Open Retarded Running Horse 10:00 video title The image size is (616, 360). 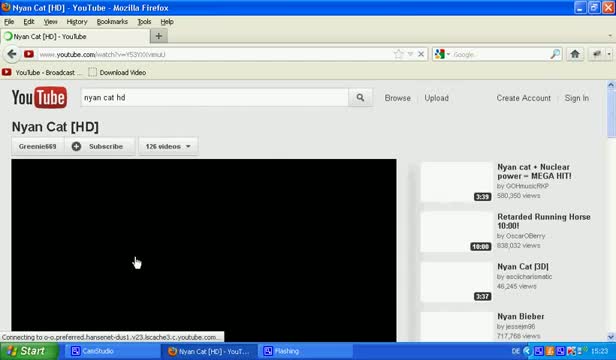coord(544,221)
